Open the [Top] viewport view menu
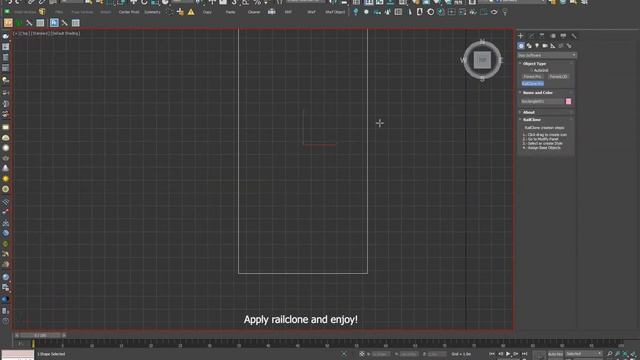The height and width of the screenshot is (360, 640). coord(24,33)
